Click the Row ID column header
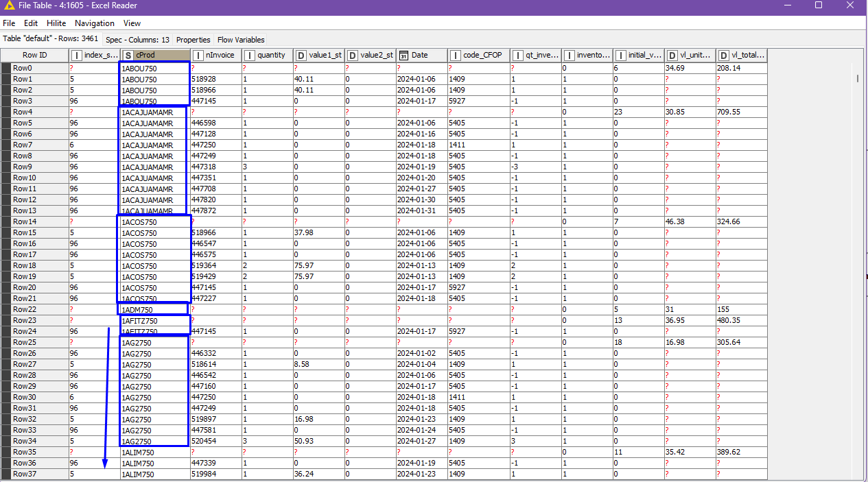Image resolution: width=868 pixels, height=482 pixels. click(x=34, y=55)
